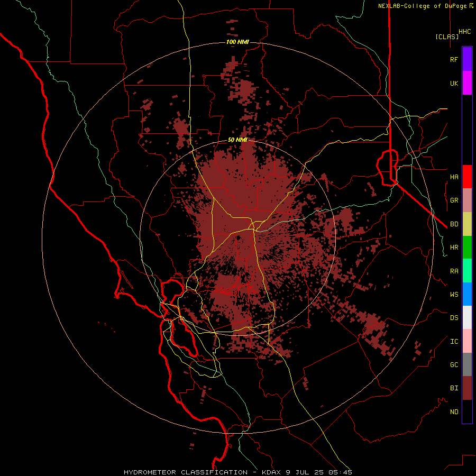Click the "BD" legend label text
Screen dimensions: 476x476
(x=454, y=224)
